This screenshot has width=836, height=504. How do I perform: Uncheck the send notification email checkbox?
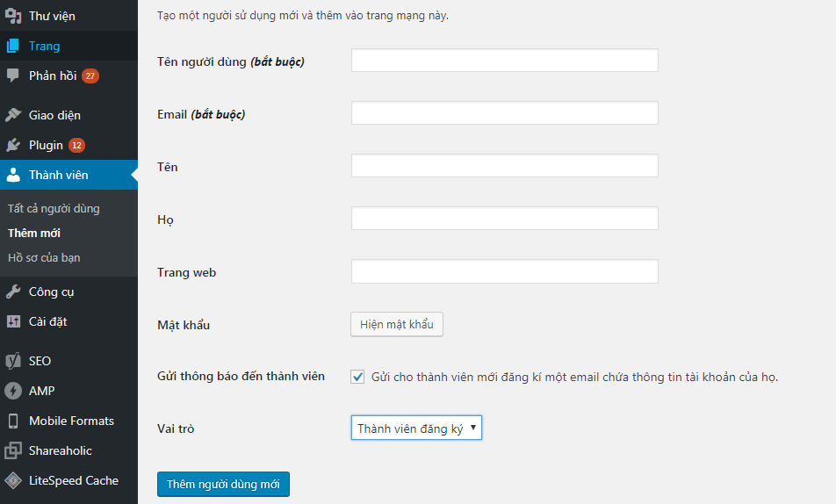click(x=357, y=377)
